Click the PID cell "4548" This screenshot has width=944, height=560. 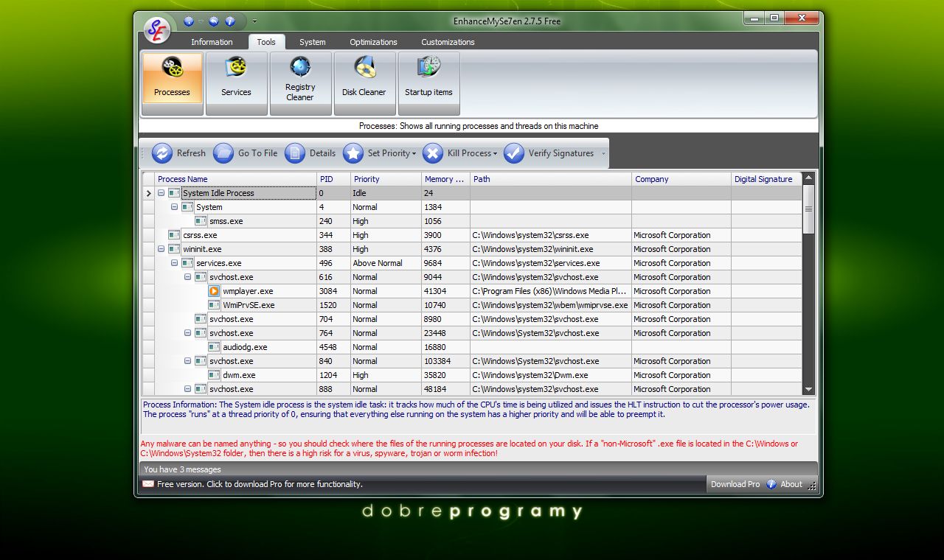pos(333,347)
